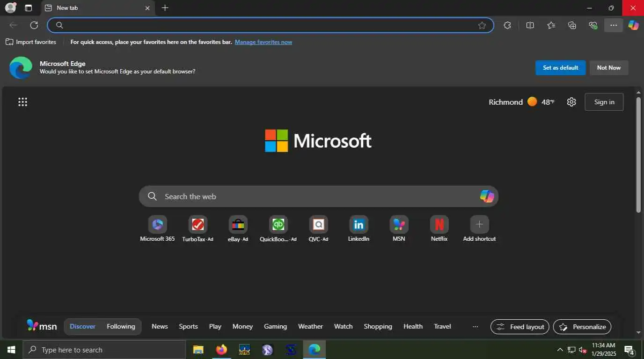Click Copilot icon in search box
The height and width of the screenshot is (359, 644).
(x=487, y=196)
